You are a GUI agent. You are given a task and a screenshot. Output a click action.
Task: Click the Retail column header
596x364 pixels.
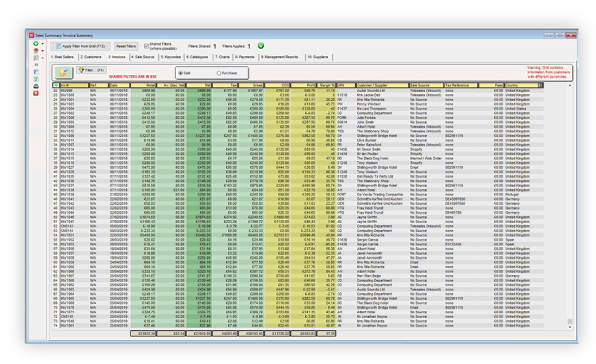pyautogui.click(x=143, y=85)
